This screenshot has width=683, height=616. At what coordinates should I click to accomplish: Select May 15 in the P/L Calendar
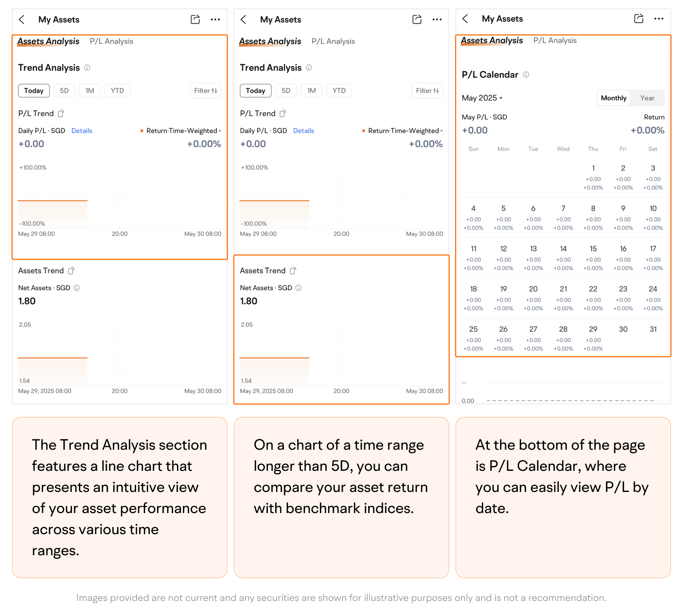(593, 258)
